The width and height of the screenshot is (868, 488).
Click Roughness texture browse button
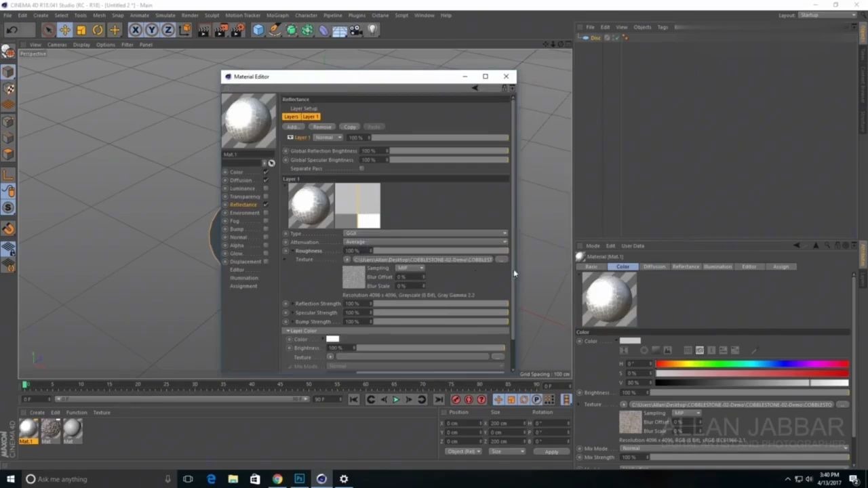[501, 260]
